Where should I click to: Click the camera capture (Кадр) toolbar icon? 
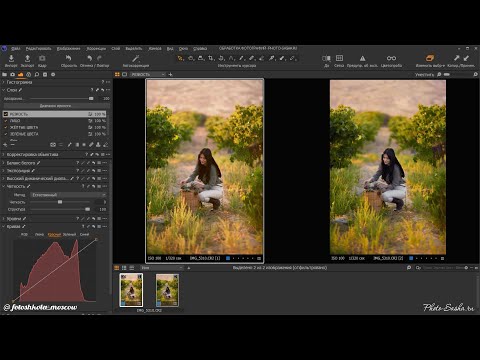click(42, 58)
